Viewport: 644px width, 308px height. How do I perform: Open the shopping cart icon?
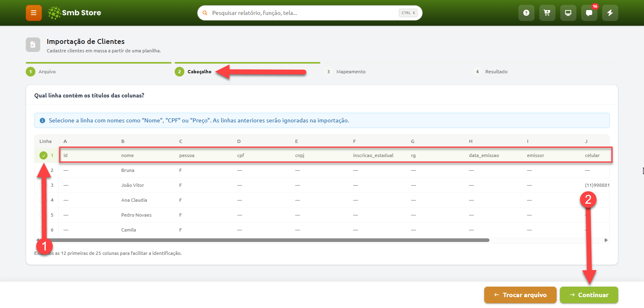(x=547, y=13)
